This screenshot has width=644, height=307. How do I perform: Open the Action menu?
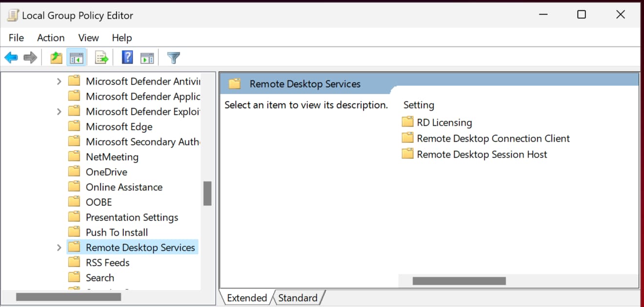[x=51, y=38]
